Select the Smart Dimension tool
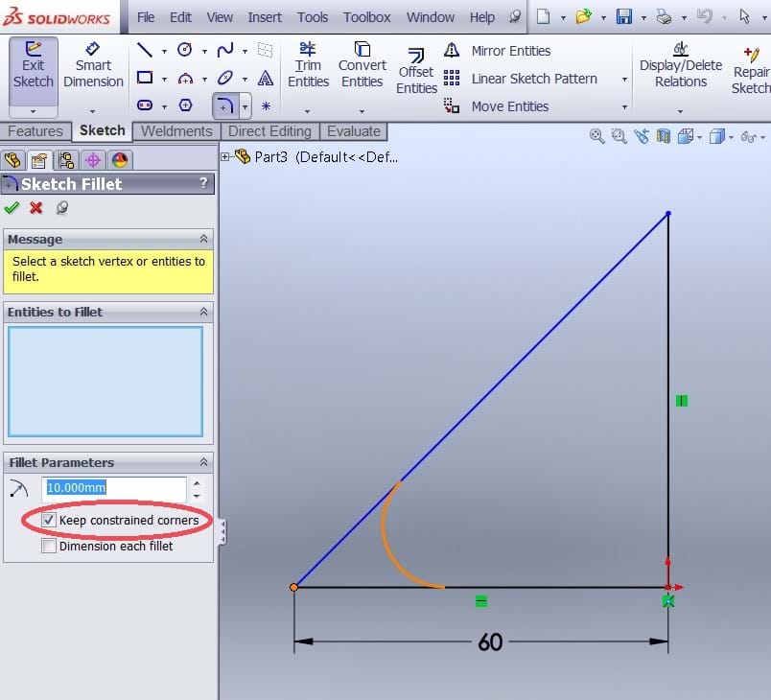This screenshot has height=700, width=771. [x=93, y=67]
